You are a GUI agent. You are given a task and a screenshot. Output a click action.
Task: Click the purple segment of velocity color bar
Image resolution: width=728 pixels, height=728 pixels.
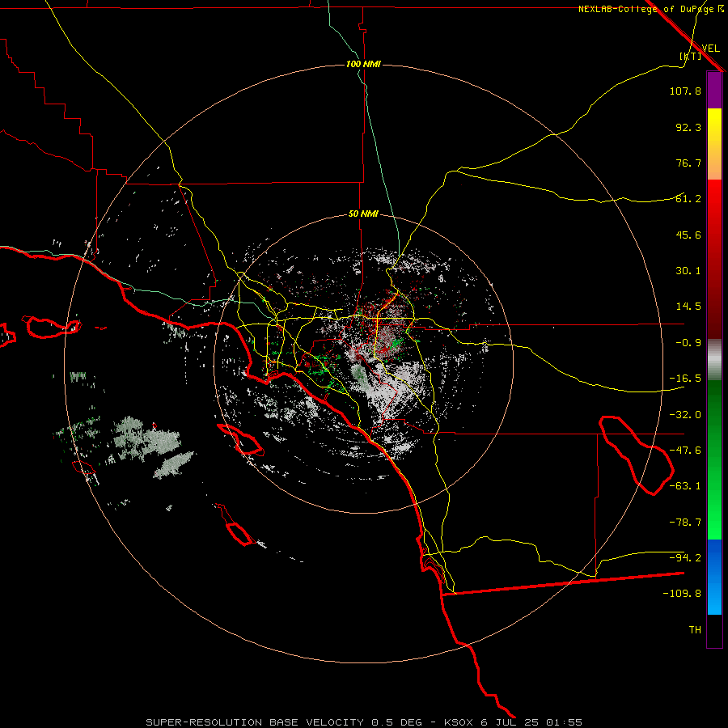714,90
